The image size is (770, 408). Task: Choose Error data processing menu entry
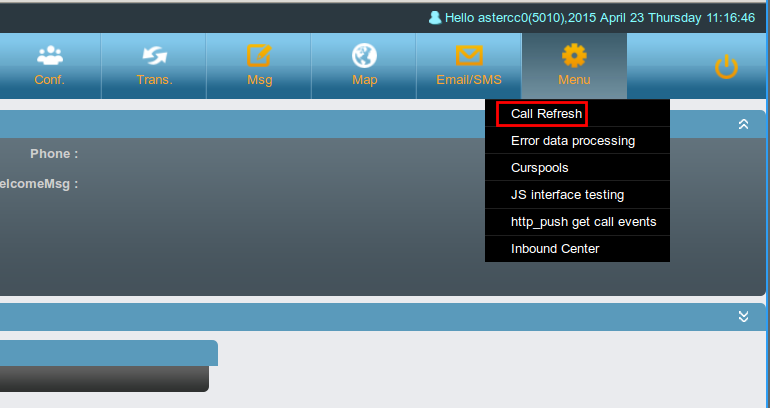point(572,141)
